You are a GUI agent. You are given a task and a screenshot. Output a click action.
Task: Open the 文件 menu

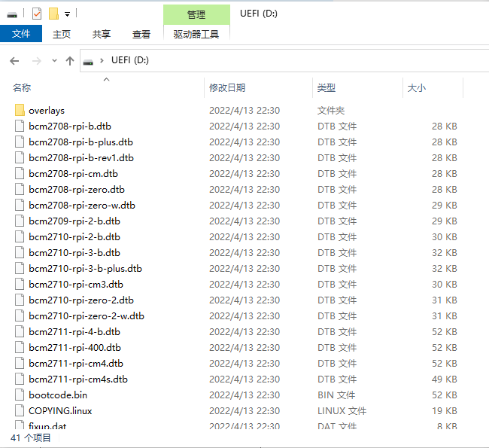tap(21, 34)
